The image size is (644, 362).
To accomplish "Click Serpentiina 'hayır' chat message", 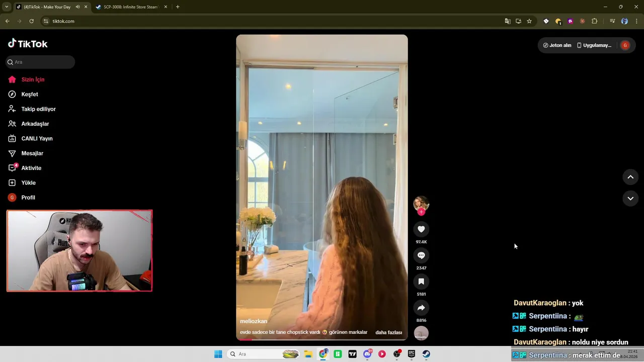I will 550,329.
